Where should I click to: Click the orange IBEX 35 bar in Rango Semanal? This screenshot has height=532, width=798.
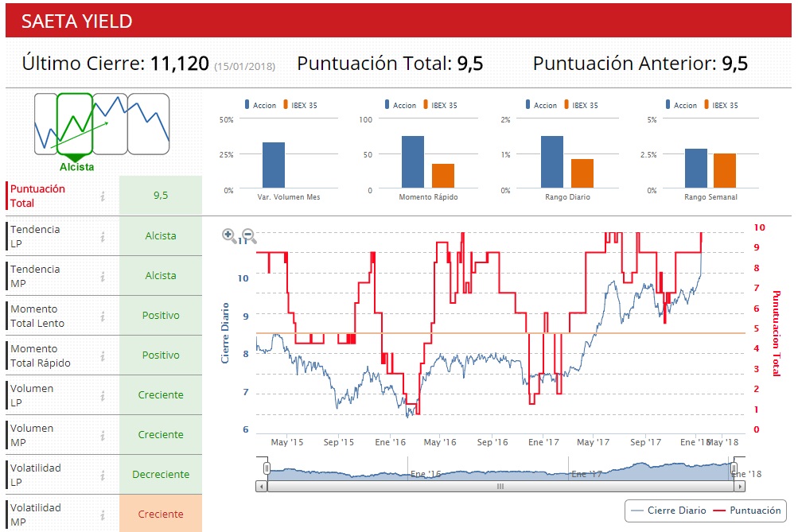click(x=724, y=171)
